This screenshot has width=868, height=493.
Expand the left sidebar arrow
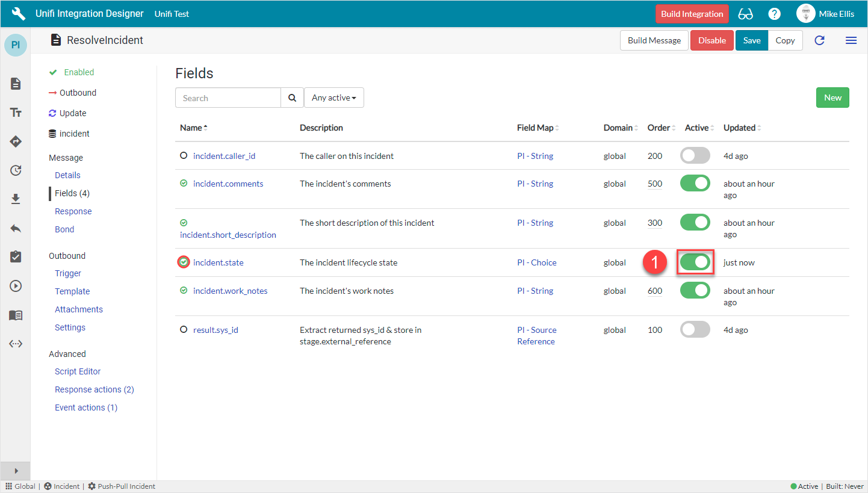click(16, 471)
